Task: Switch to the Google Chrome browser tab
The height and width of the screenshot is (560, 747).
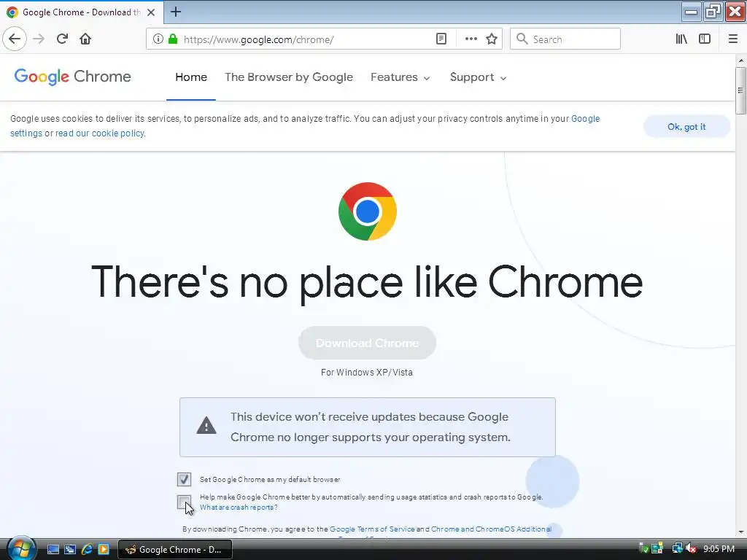Action: point(82,12)
